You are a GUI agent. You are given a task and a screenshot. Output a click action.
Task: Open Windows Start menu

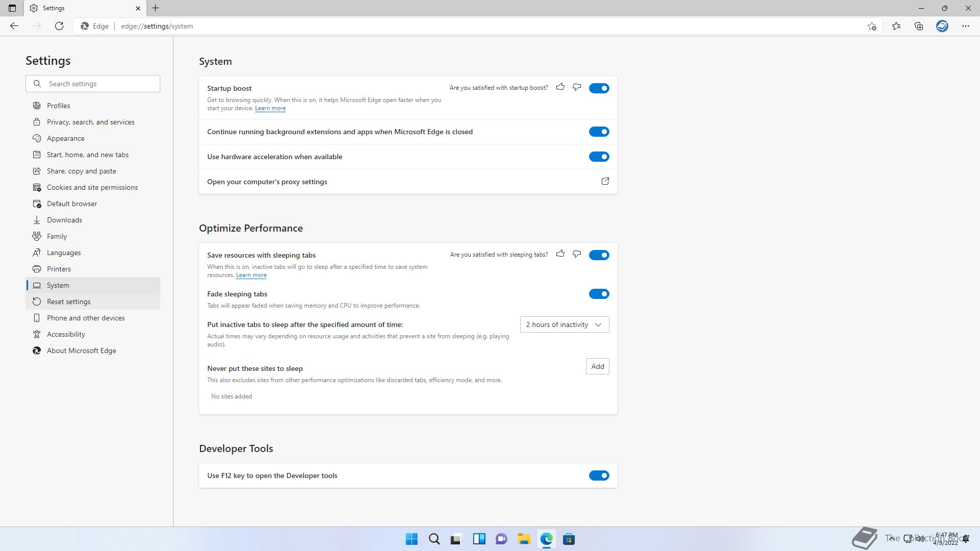click(411, 539)
